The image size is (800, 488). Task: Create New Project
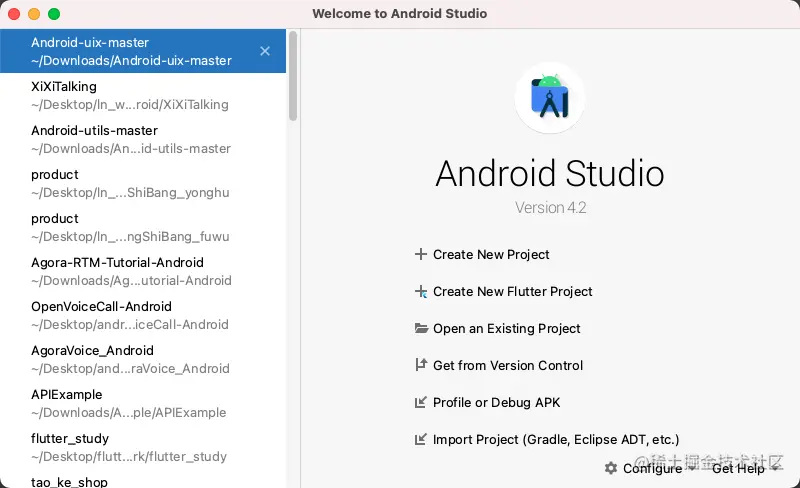click(491, 254)
